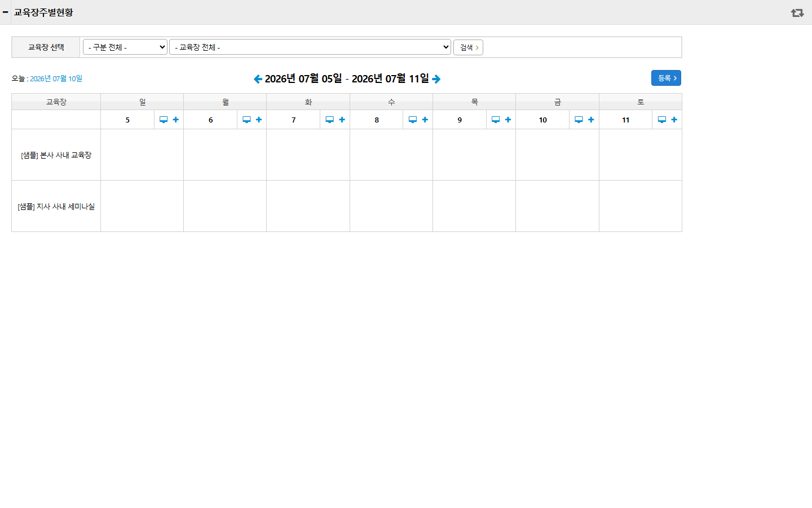Select the [샘플] 지사 사내 세미나실 row label

56,206
